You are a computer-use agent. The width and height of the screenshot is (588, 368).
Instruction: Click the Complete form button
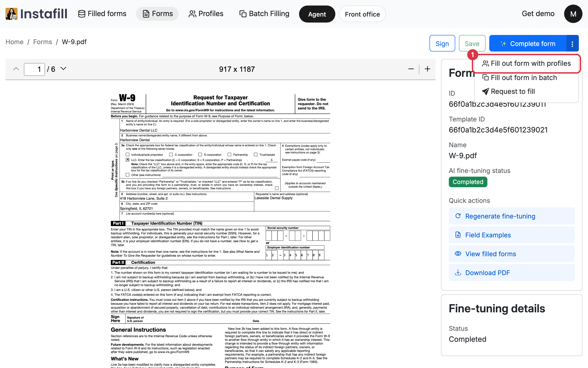pyautogui.click(x=528, y=43)
